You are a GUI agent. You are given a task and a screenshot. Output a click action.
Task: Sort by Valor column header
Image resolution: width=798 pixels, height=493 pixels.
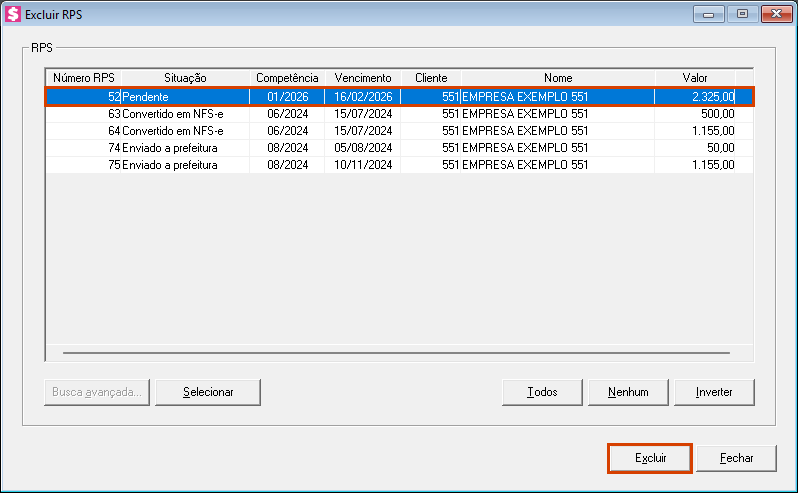(x=694, y=78)
